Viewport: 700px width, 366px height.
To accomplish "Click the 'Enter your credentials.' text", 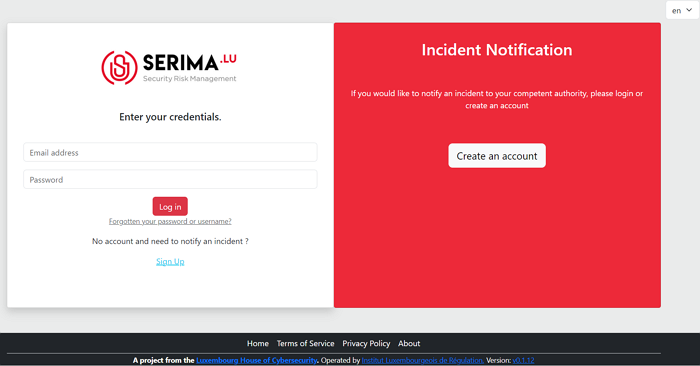I will [x=170, y=117].
